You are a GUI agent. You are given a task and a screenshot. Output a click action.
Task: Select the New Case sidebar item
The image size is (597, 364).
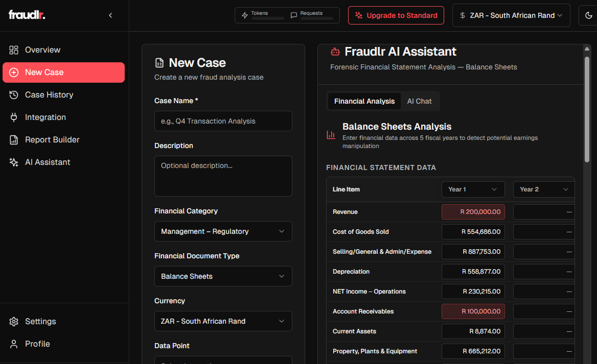coord(63,72)
